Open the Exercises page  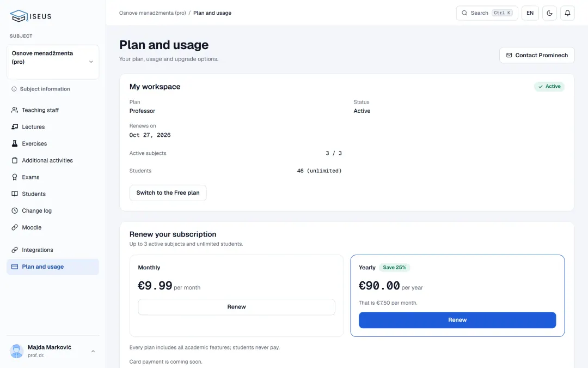[x=53, y=143]
